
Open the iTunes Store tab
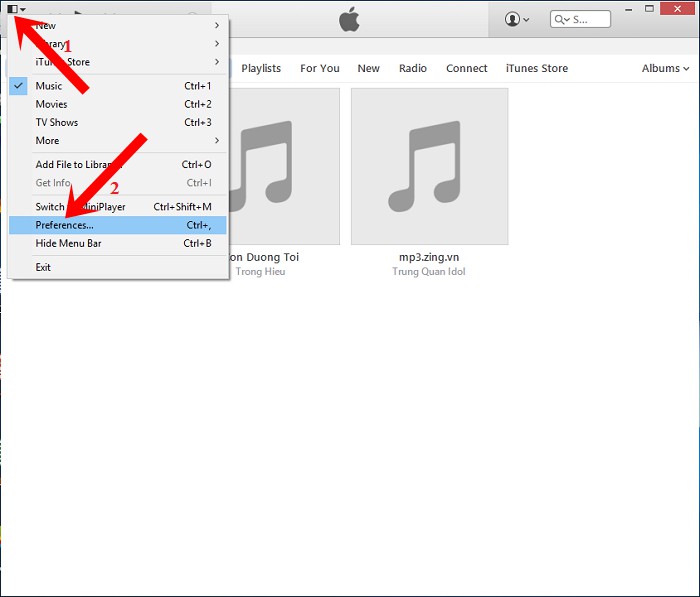tap(537, 68)
